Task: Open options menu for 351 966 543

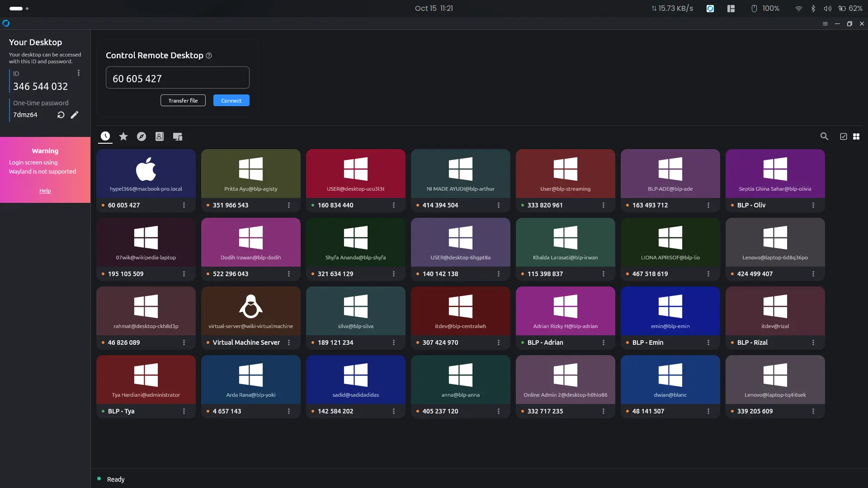Action: [x=289, y=205]
